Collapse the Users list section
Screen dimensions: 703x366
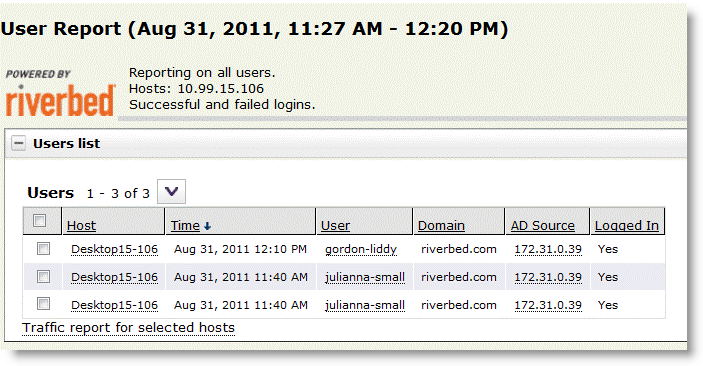[18, 144]
